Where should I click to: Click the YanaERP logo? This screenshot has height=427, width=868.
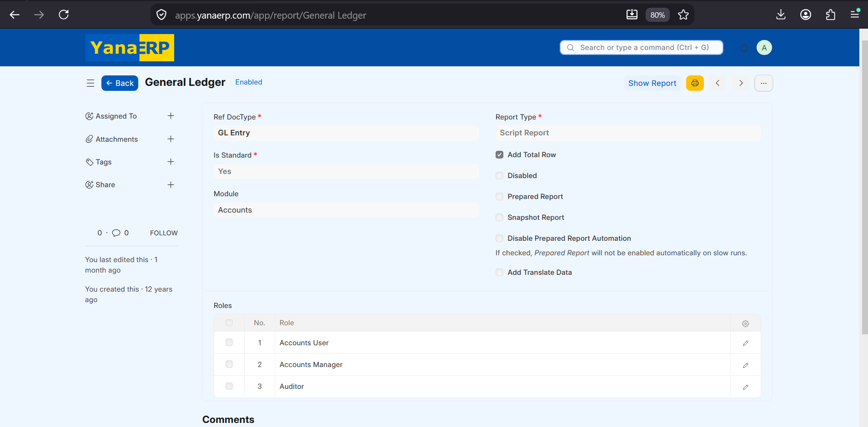(x=130, y=48)
